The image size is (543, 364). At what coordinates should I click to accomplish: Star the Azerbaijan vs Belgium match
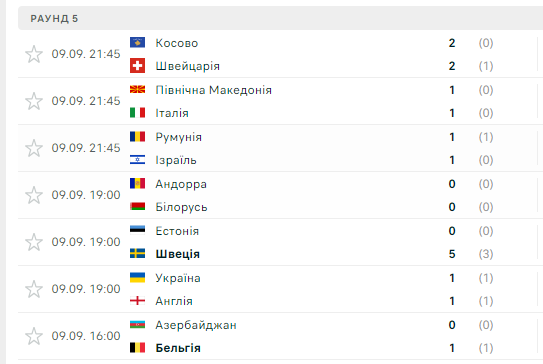click(34, 336)
